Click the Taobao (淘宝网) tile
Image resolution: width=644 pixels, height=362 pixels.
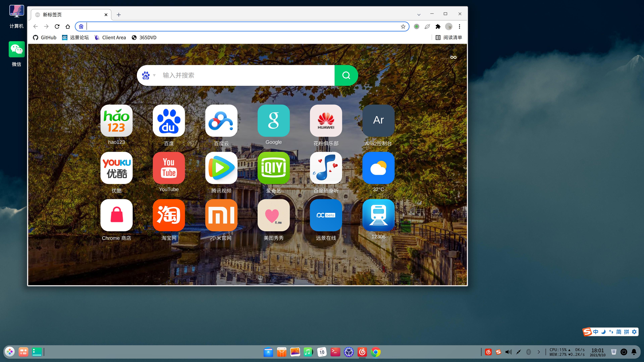pyautogui.click(x=169, y=215)
